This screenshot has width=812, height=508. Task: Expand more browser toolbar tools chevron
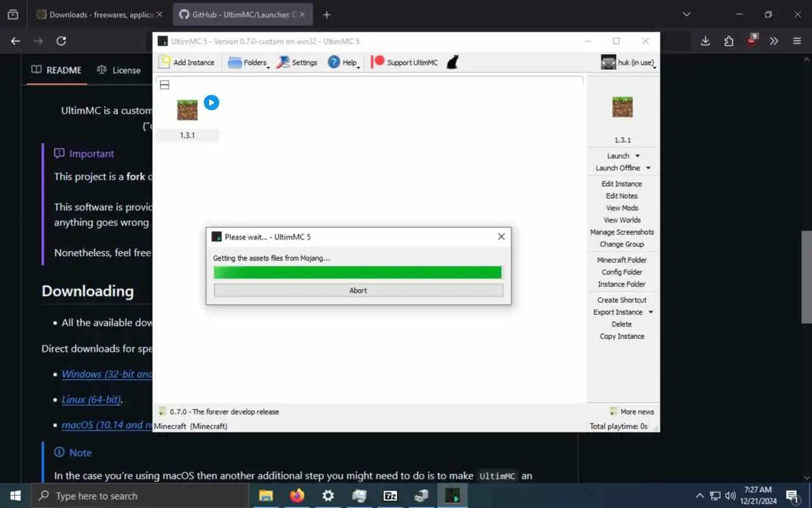[774, 41]
